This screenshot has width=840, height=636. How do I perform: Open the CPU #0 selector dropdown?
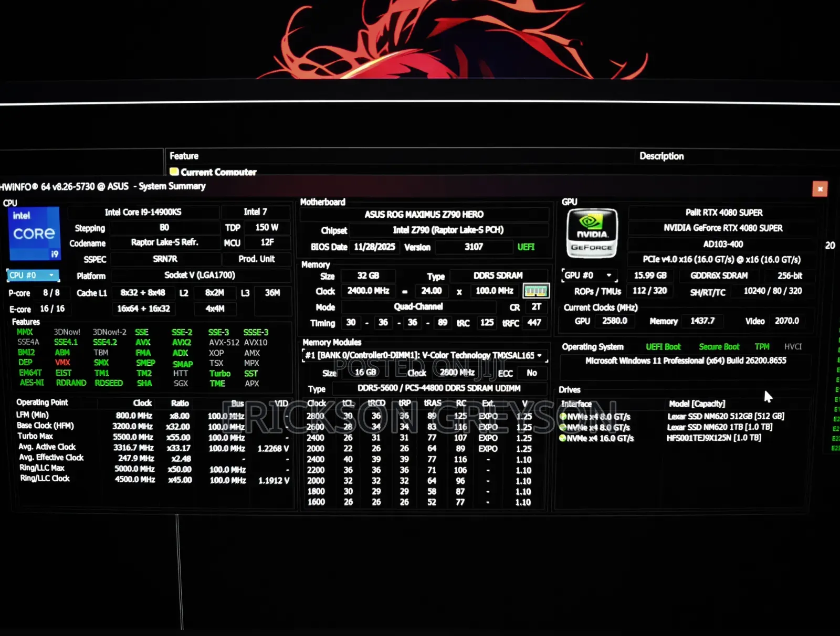33,275
